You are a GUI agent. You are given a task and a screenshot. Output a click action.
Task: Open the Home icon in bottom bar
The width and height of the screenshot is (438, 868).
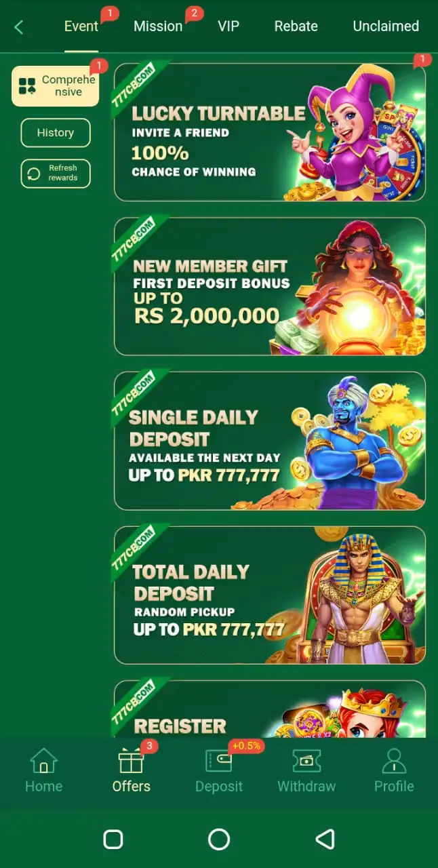[x=43, y=761]
